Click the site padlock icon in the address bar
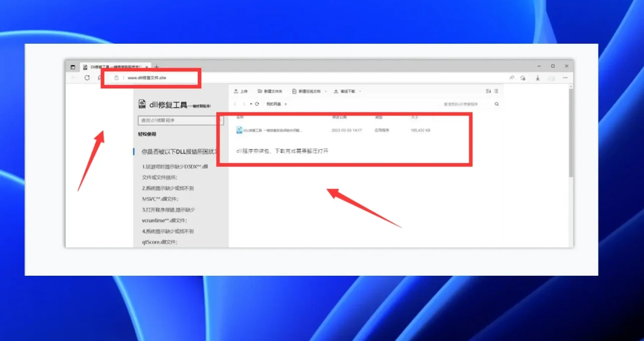 tap(116, 78)
